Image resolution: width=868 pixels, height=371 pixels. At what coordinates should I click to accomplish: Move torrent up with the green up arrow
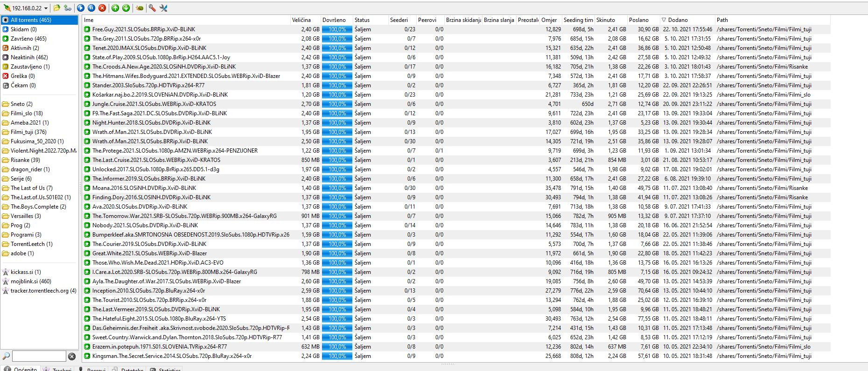(x=115, y=8)
